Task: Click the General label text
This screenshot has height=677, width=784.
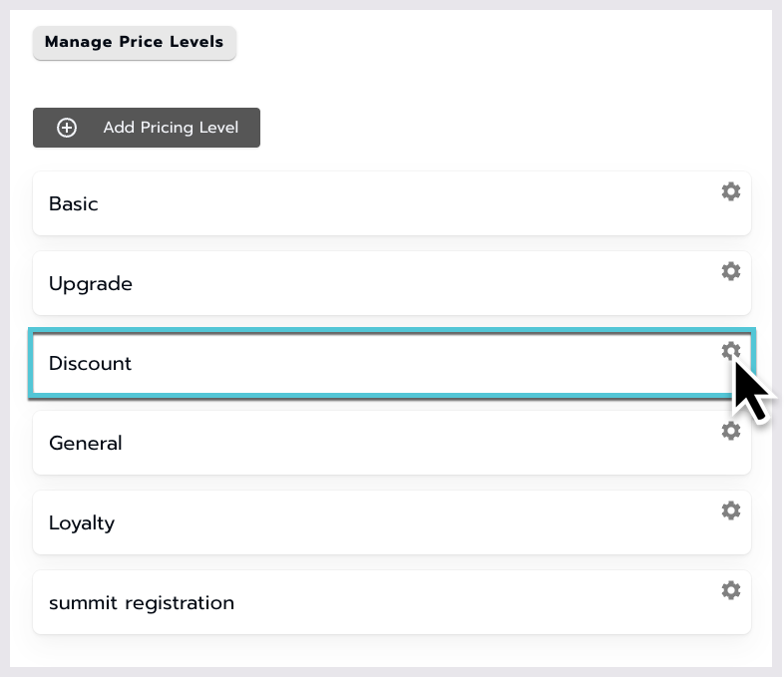Action: (x=86, y=443)
